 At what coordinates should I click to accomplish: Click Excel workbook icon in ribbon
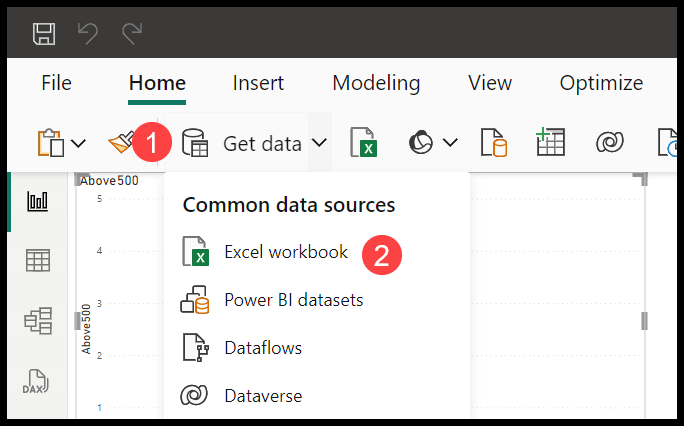pos(364,142)
